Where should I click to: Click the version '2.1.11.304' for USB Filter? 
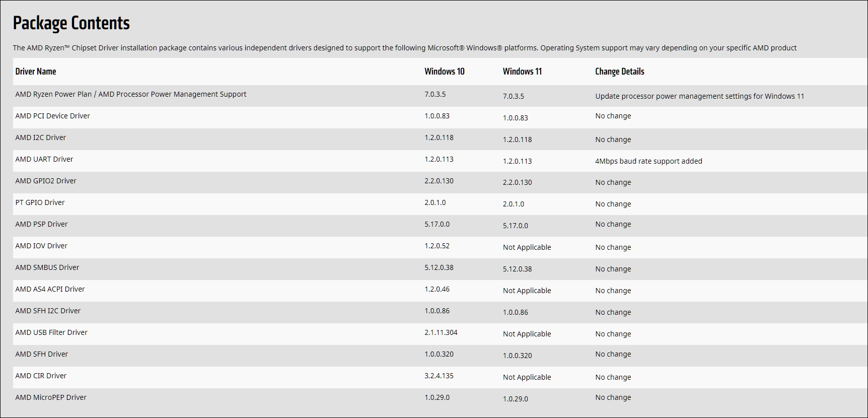(441, 332)
